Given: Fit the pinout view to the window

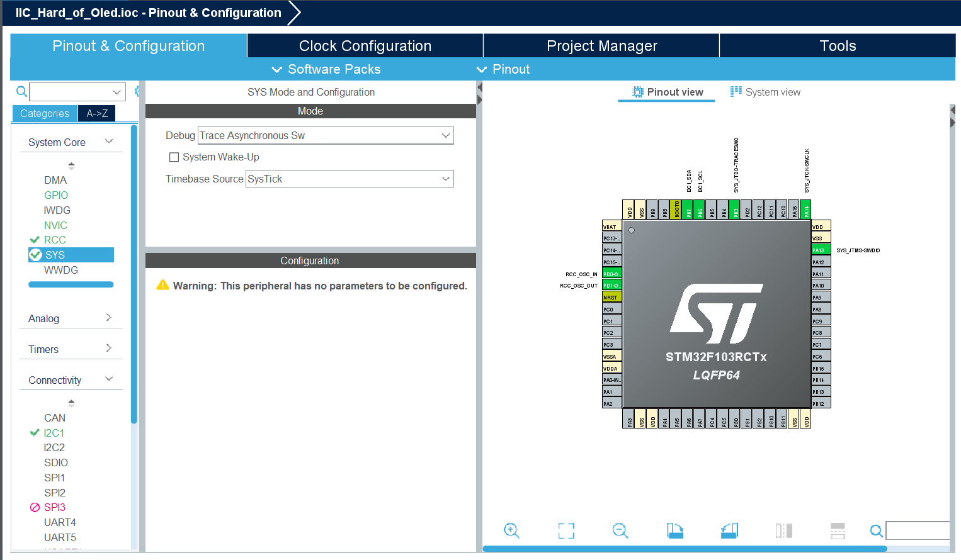Looking at the screenshot, I should (566, 530).
